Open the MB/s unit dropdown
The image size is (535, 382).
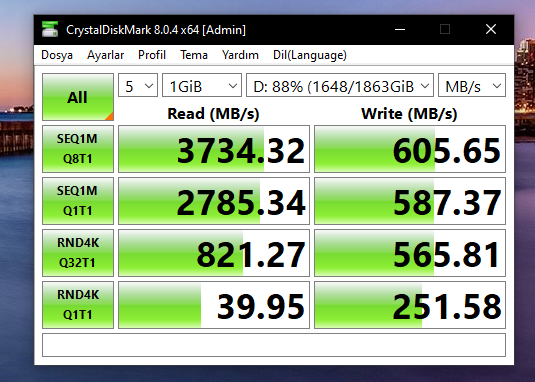[x=472, y=85]
